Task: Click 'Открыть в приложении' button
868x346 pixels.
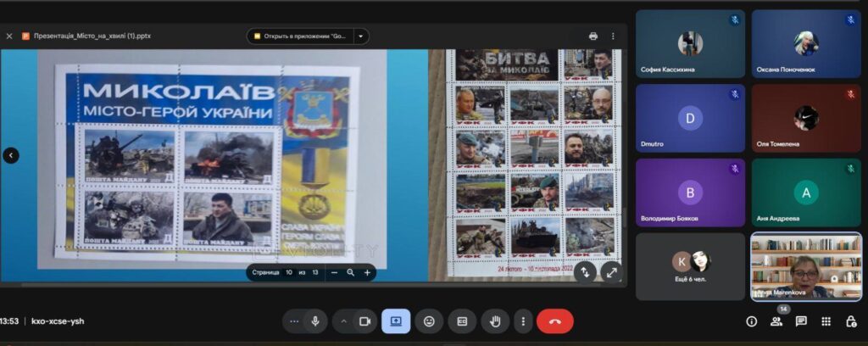Action: pos(301,36)
